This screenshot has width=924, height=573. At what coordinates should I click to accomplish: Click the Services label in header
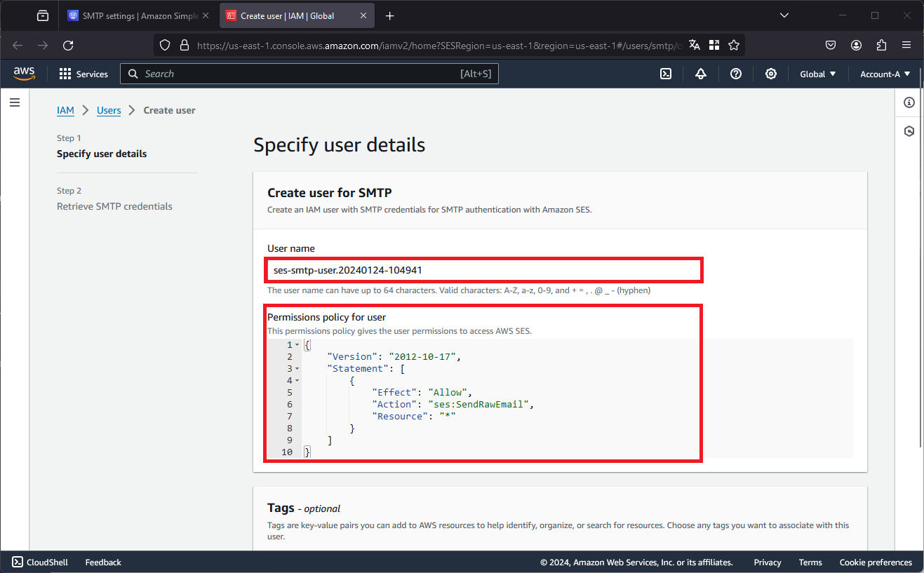point(92,74)
